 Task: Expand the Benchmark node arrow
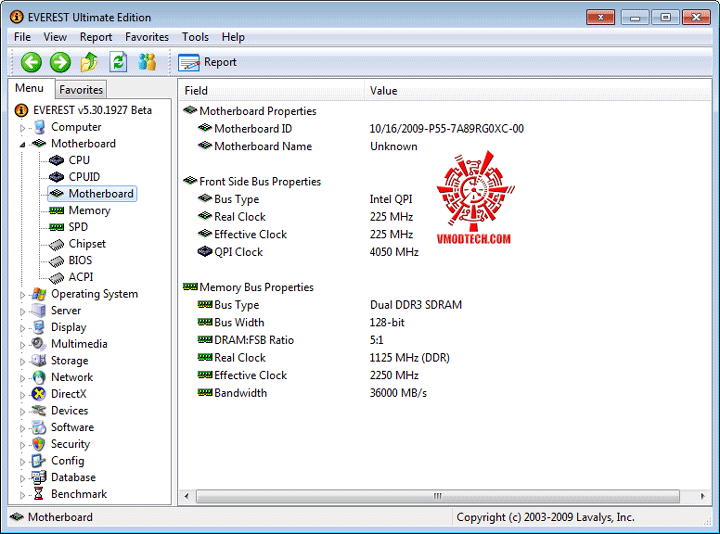[22, 495]
